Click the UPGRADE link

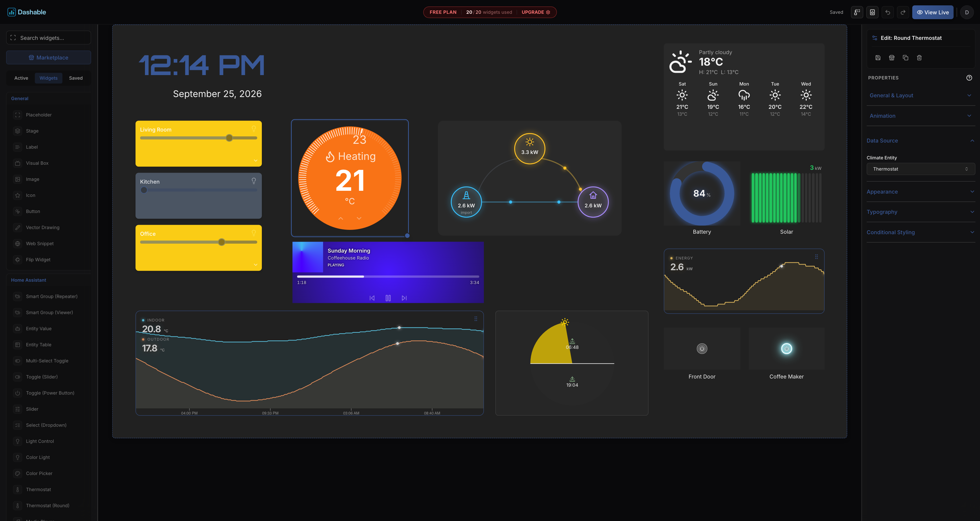(536, 12)
